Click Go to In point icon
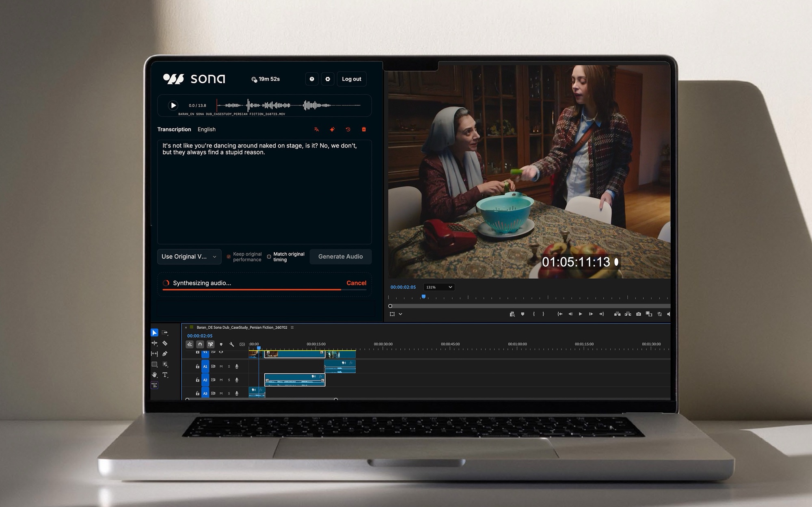812x507 pixels. pos(560,314)
